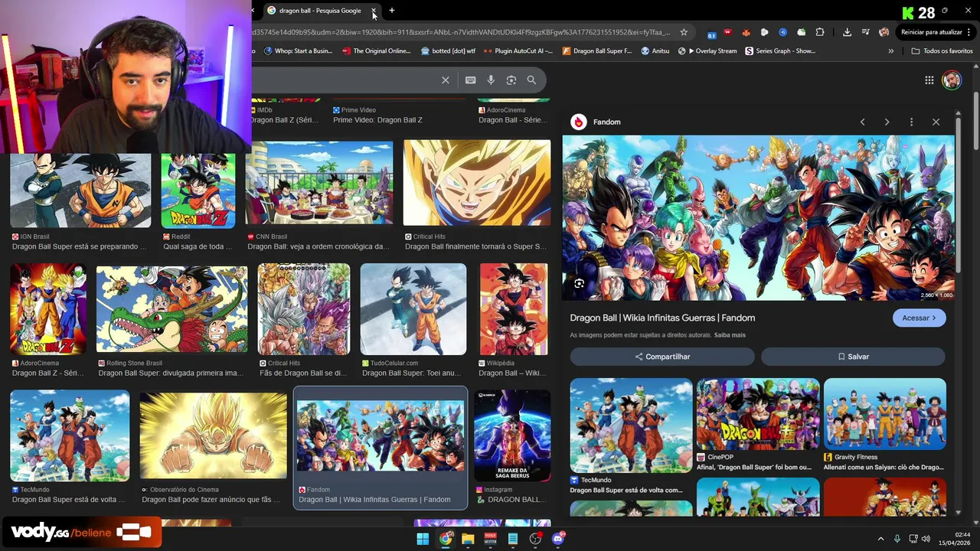Search inside image with Lens overlay icon

579,284
